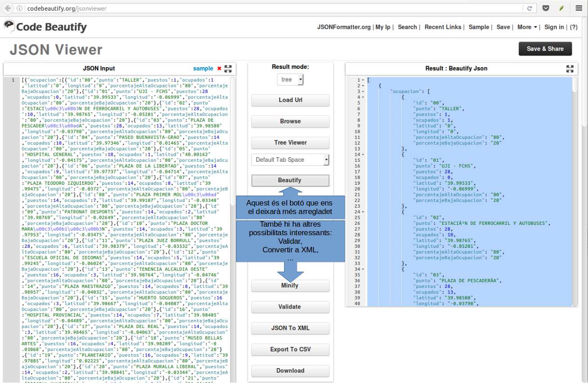The height and width of the screenshot is (383, 588).
Task: Open the Default Tab Space dropdown
Action: tap(290, 160)
